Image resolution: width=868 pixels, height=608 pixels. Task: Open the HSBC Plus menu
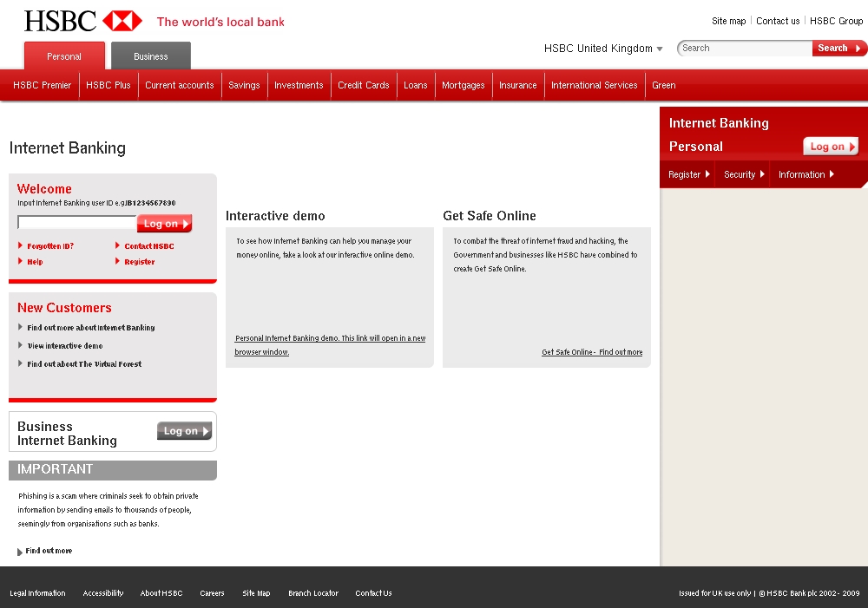pyautogui.click(x=108, y=85)
